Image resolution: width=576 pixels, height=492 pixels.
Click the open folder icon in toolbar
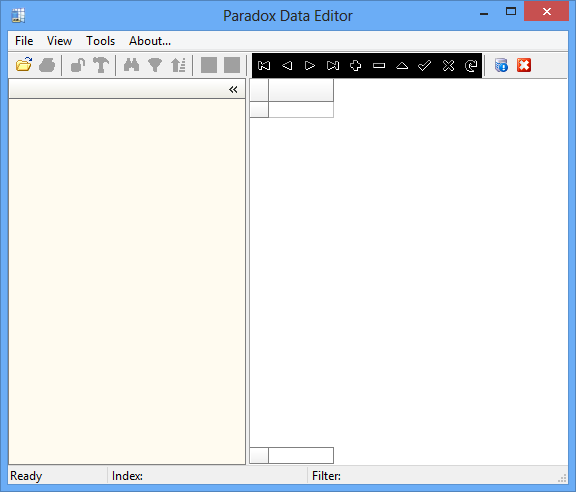click(x=24, y=65)
